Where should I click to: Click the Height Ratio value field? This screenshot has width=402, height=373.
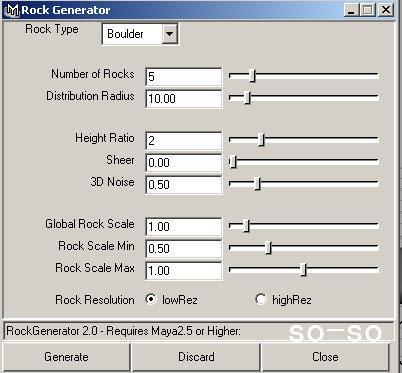point(184,141)
